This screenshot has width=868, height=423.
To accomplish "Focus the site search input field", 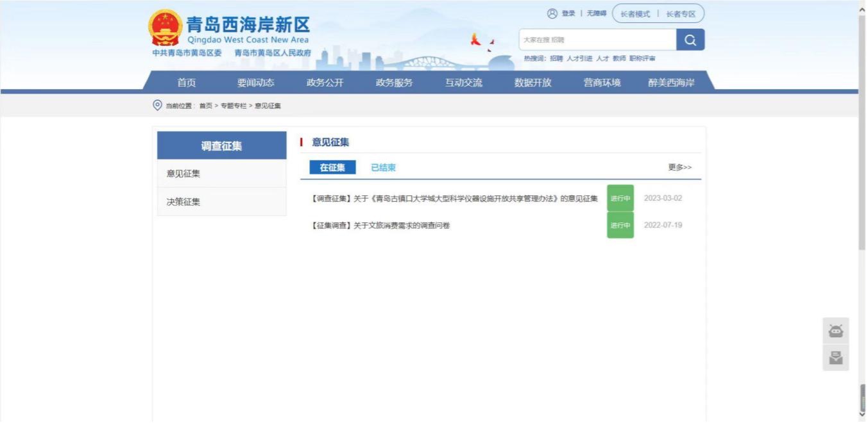I will (597, 40).
